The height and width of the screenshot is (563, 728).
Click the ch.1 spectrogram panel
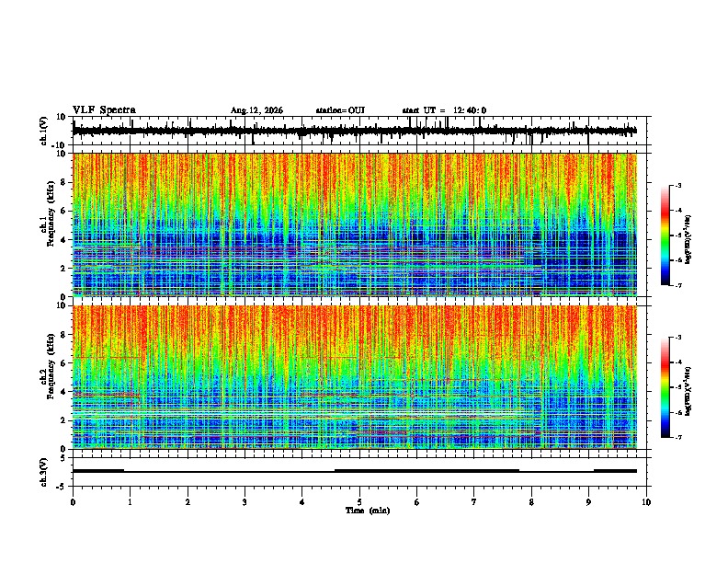[x=355, y=224]
